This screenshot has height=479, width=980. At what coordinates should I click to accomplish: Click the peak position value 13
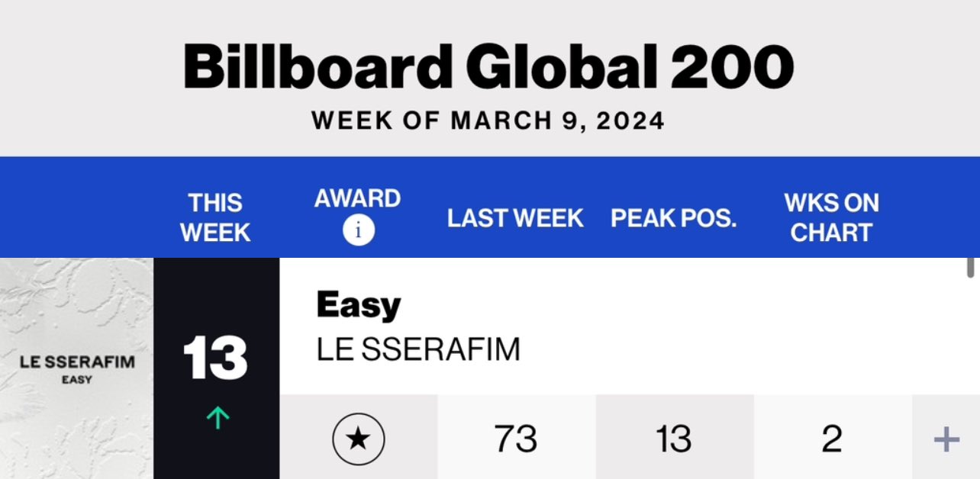tap(674, 439)
